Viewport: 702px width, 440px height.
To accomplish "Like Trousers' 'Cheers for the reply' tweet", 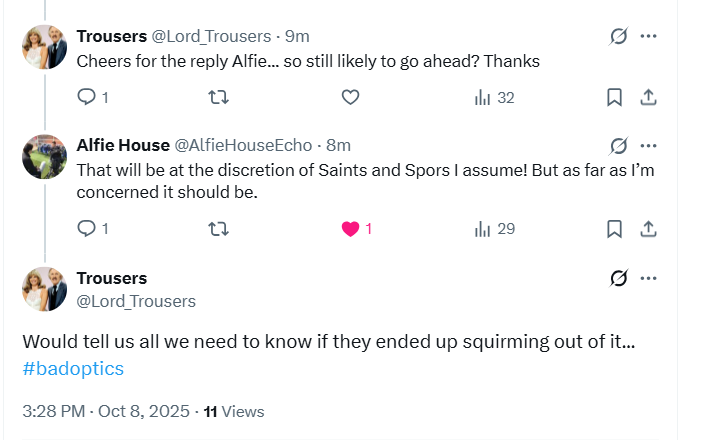I will pos(350,97).
